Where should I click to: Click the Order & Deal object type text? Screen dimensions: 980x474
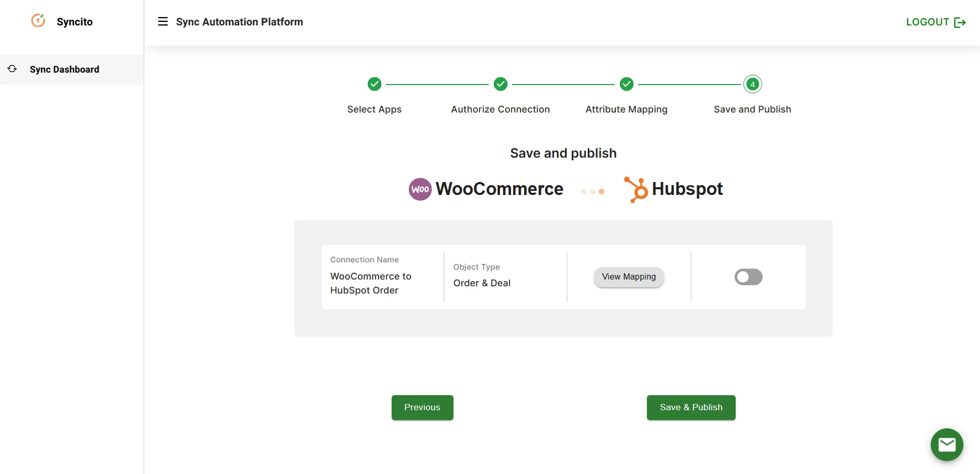[x=481, y=283]
